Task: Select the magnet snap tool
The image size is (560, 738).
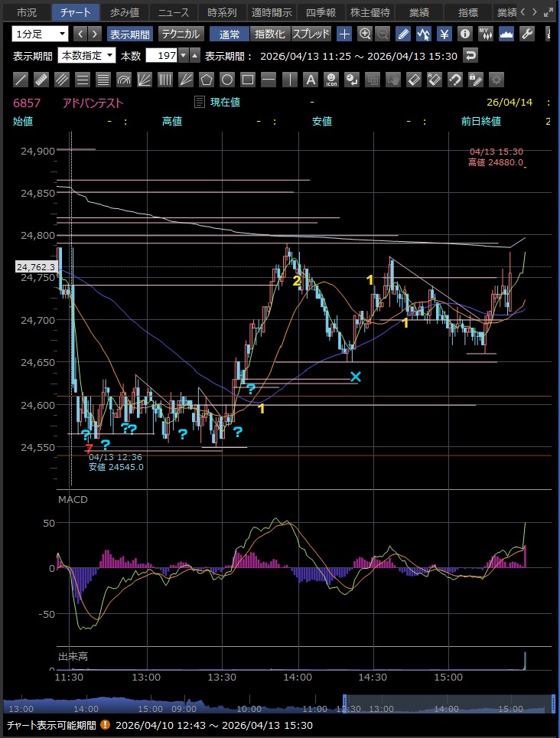Action: click(x=454, y=80)
